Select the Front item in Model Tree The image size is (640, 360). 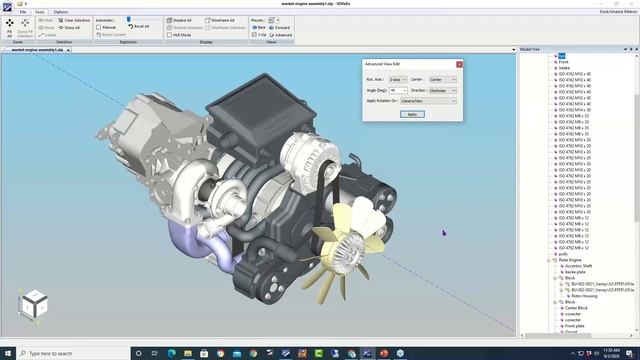[563, 62]
